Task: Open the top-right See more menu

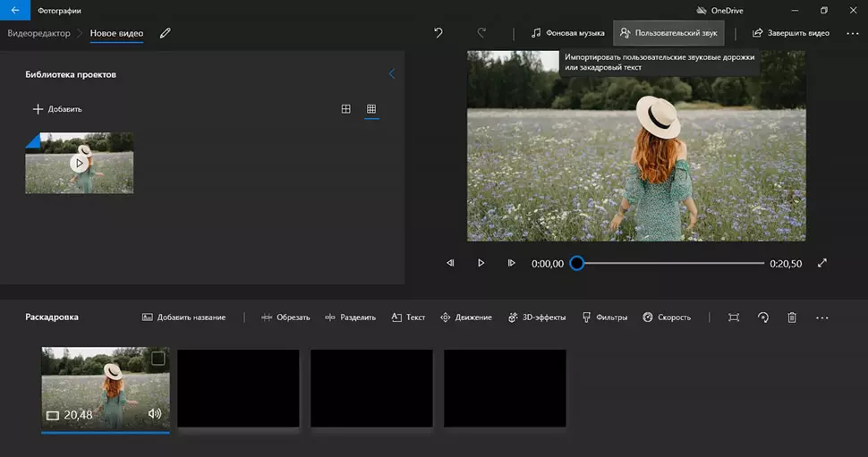Action: point(851,33)
